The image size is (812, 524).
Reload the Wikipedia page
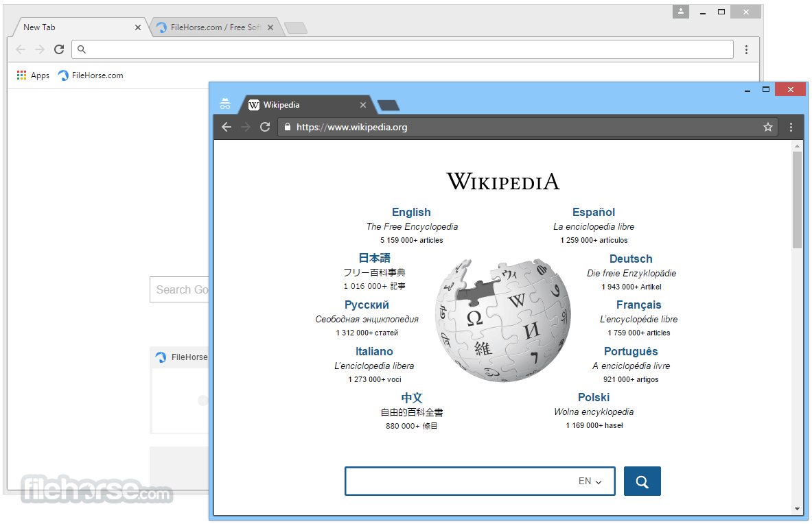point(265,128)
